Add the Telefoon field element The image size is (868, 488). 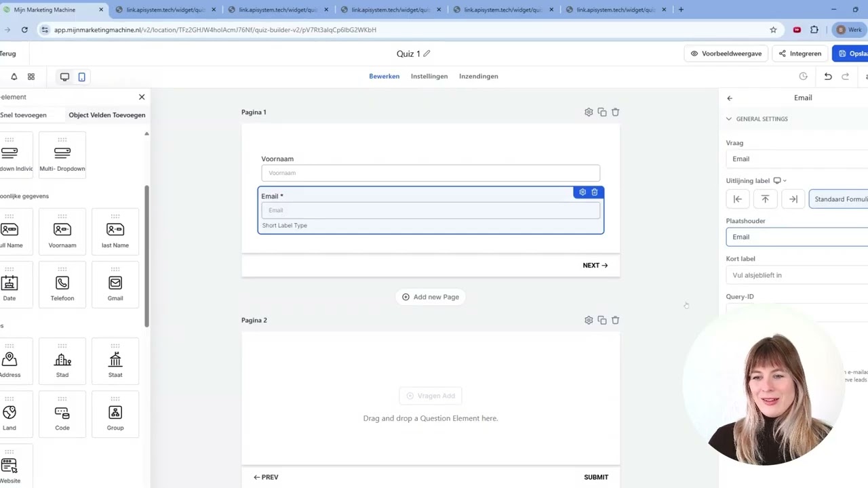coord(62,285)
